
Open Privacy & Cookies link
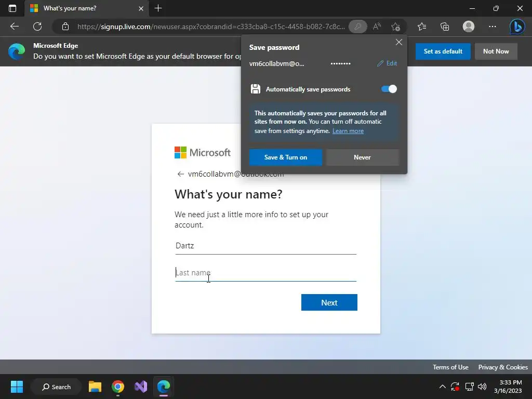click(503, 367)
